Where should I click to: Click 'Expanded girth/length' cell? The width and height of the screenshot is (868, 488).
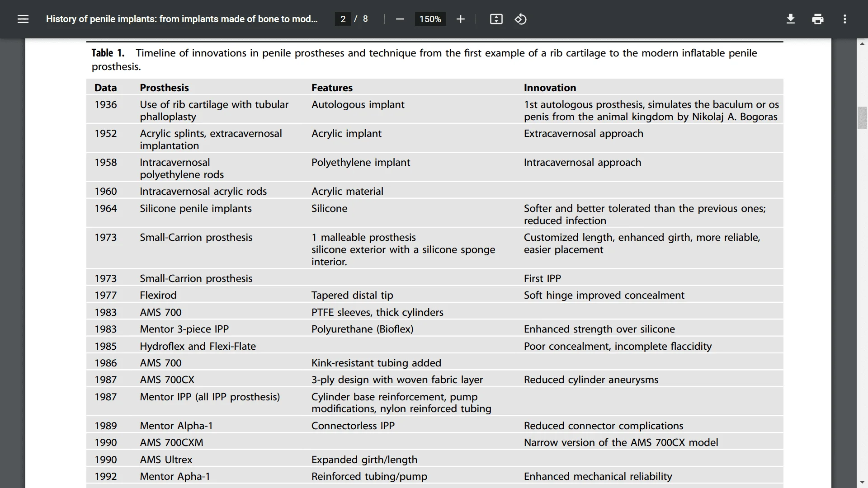pyautogui.click(x=364, y=460)
